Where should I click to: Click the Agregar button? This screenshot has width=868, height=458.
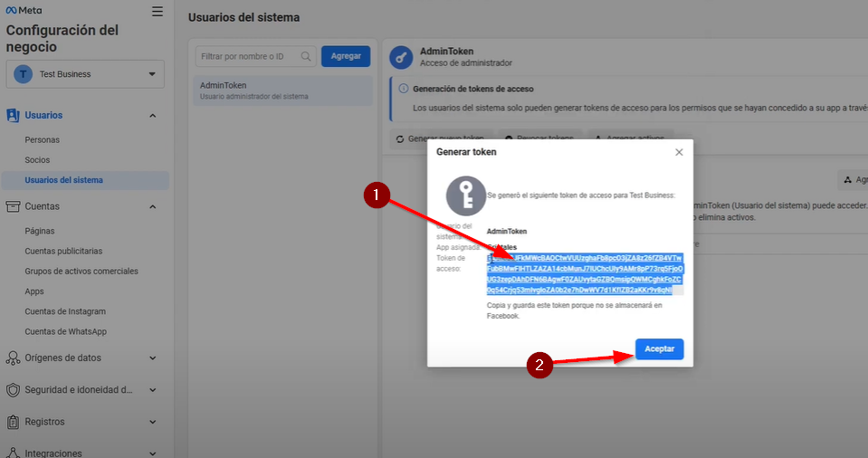click(346, 56)
